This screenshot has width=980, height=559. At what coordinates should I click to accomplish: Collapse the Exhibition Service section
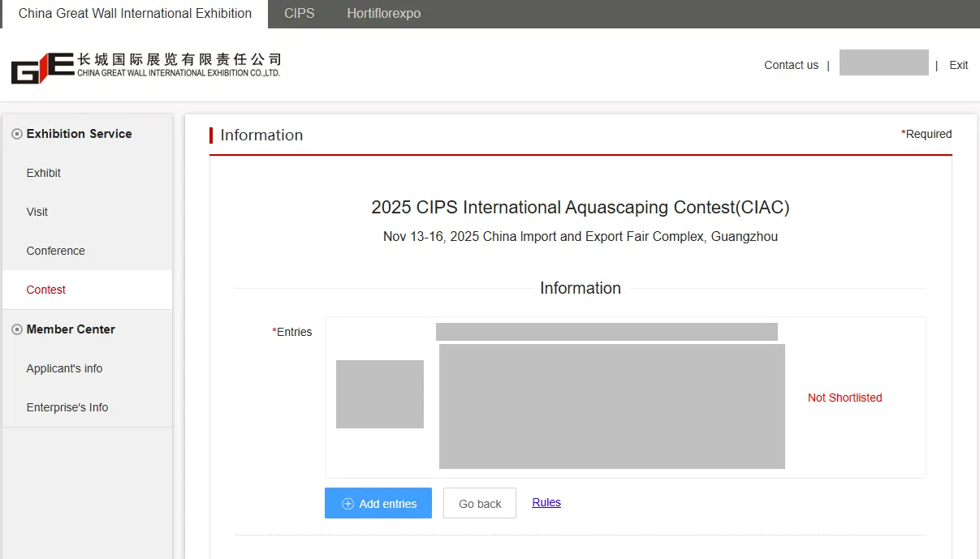[17, 134]
